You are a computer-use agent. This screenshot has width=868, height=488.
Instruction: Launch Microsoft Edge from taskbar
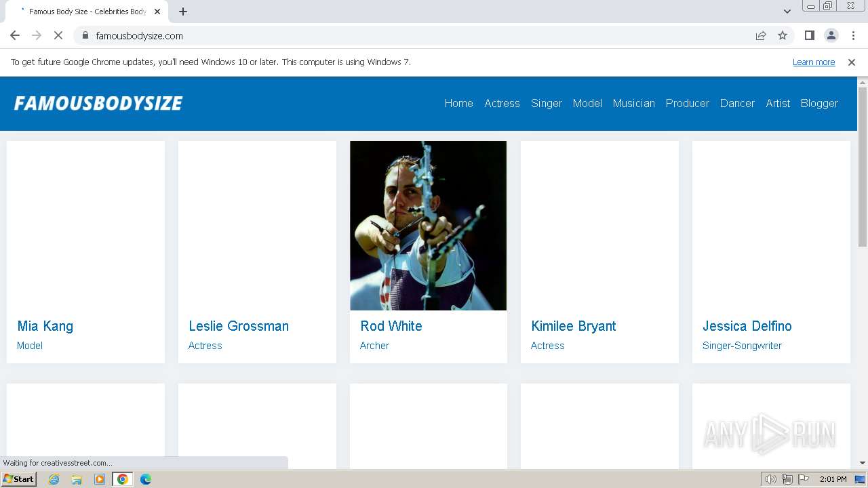pyautogui.click(x=145, y=479)
